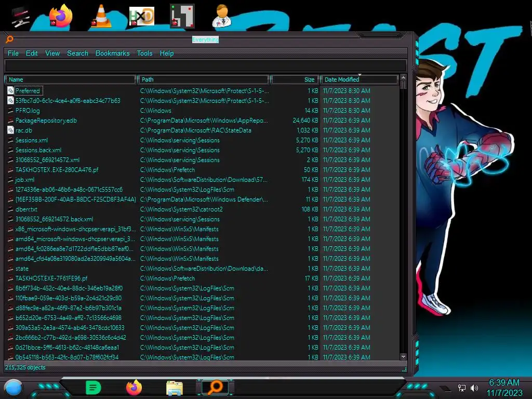Open Firefox from the taskbar
The height and width of the screenshot is (399, 532).
click(134, 388)
